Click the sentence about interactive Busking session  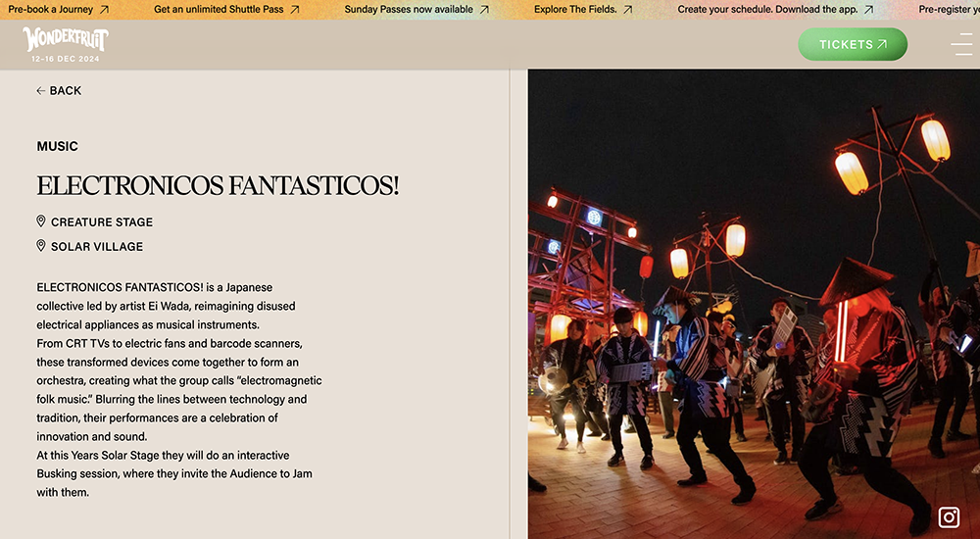pyautogui.click(x=174, y=473)
